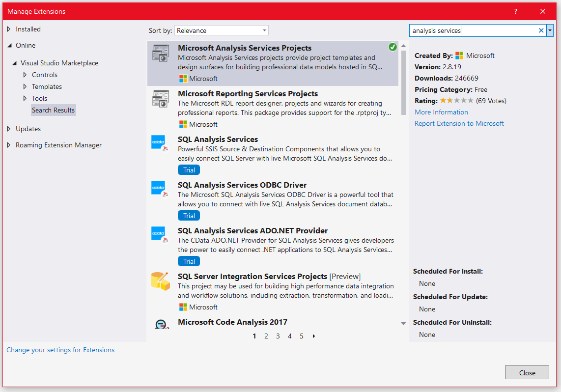Image resolution: width=561 pixels, height=392 pixels.
Task: Go to search results page 3
Action: [x=278, y=336]
